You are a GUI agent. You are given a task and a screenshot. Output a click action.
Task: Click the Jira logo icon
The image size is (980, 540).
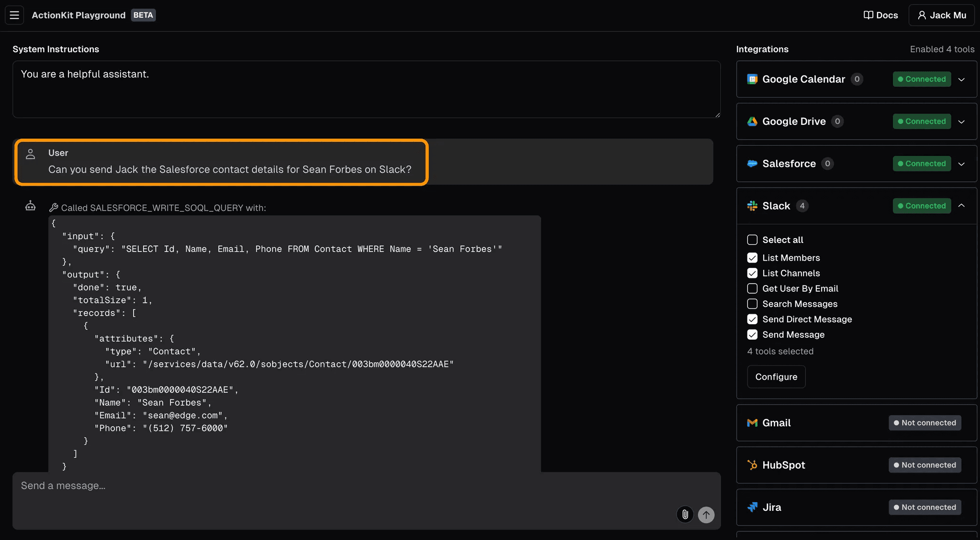pyautogui.click(x=752, y=507)
